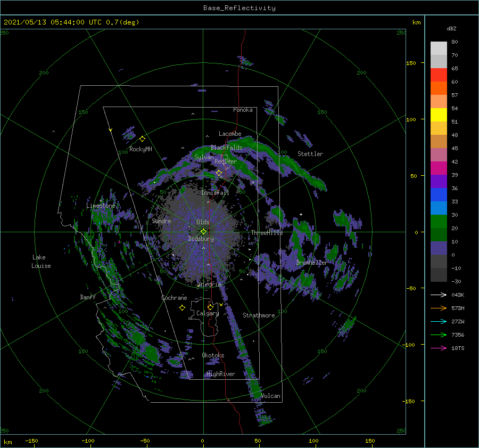Click the Ponoka label on map
The height and width of the screenshot is (448, 479).
pos(243,110)
